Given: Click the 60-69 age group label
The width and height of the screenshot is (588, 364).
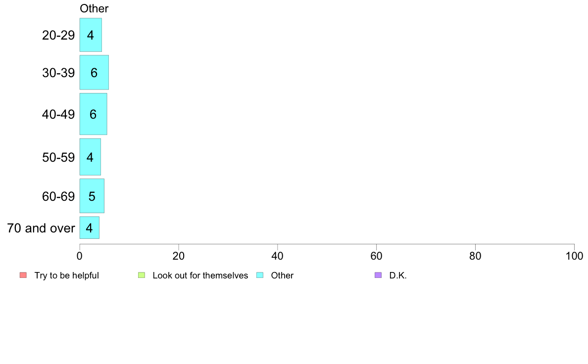Looking at the screenshot, I should click(x=58, y=196).
